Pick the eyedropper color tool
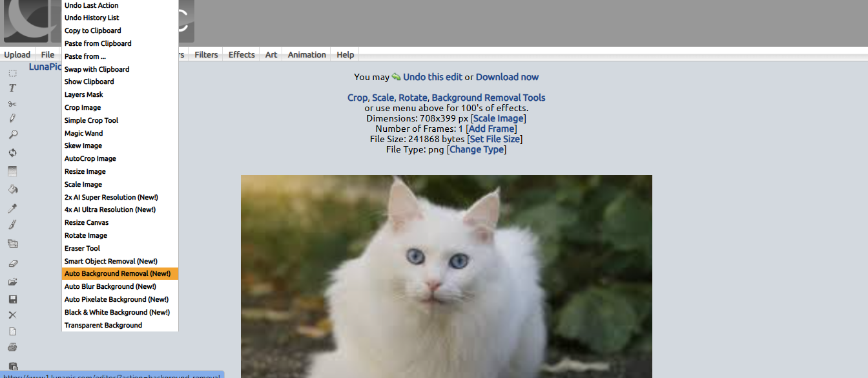 12,208
